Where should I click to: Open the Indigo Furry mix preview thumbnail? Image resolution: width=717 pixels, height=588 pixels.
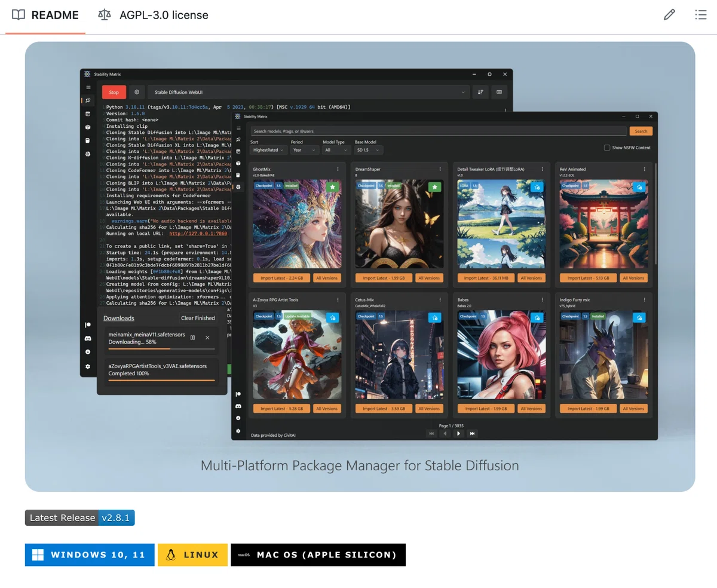click(603, 354)
